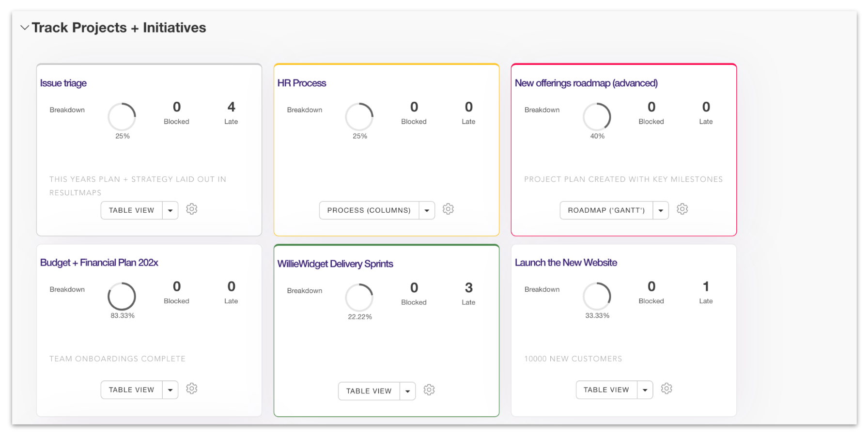Expand view dropdown on WillieWidget Delivery Sprints
Screen dimensions: 868x438
407,391
